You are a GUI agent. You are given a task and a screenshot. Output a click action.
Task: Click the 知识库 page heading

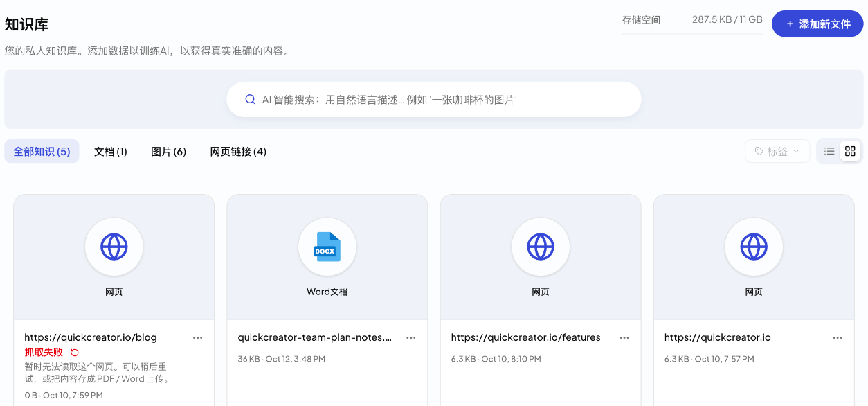point(26,24)
